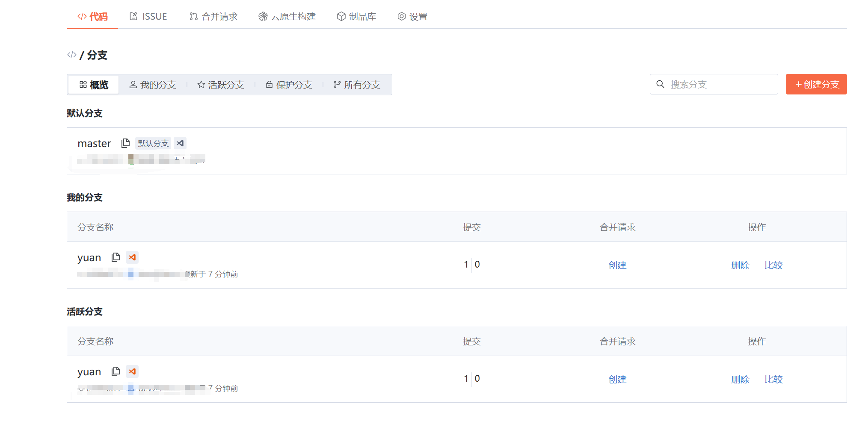Open the 云原生构建 tab

click(x=287, y=16)
